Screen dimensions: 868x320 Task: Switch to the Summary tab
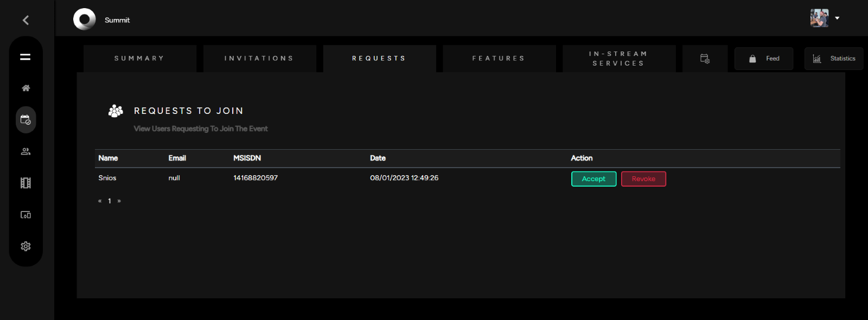(x=139, y=59)
